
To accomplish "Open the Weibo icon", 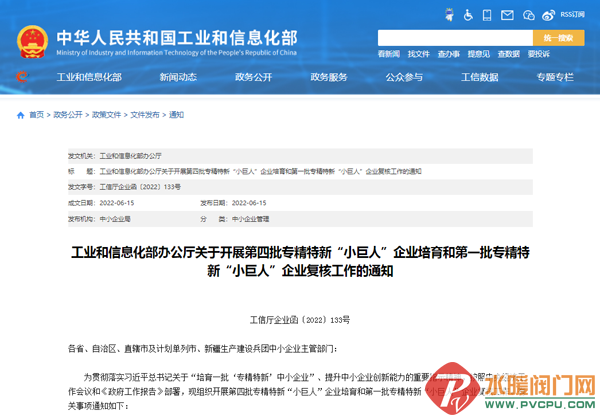I will 548,15.
